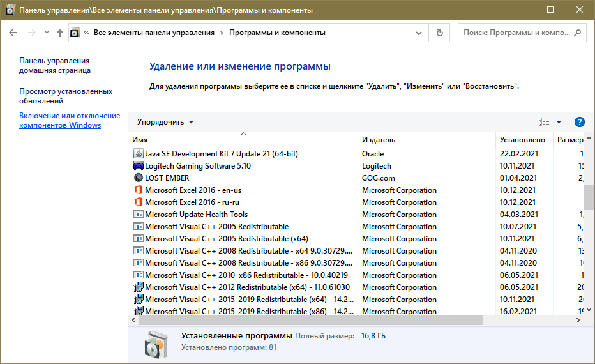595x364 pixels.
Task: Click the Logitech Gaming Software icon
Action: (x=139, y=166)
